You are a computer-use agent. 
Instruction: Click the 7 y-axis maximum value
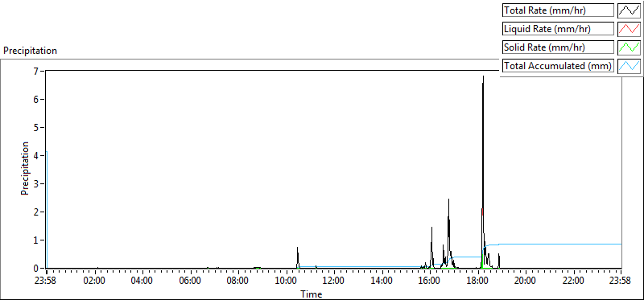coord(36,71)
